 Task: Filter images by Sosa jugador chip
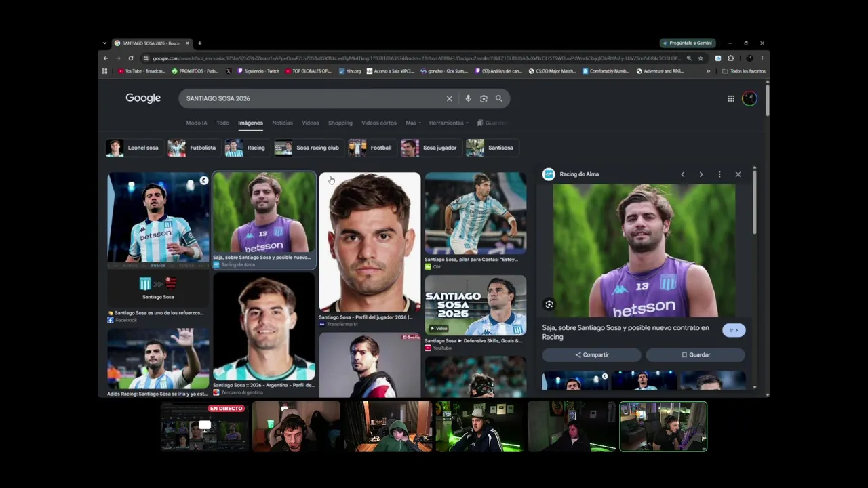click(431, 148)
